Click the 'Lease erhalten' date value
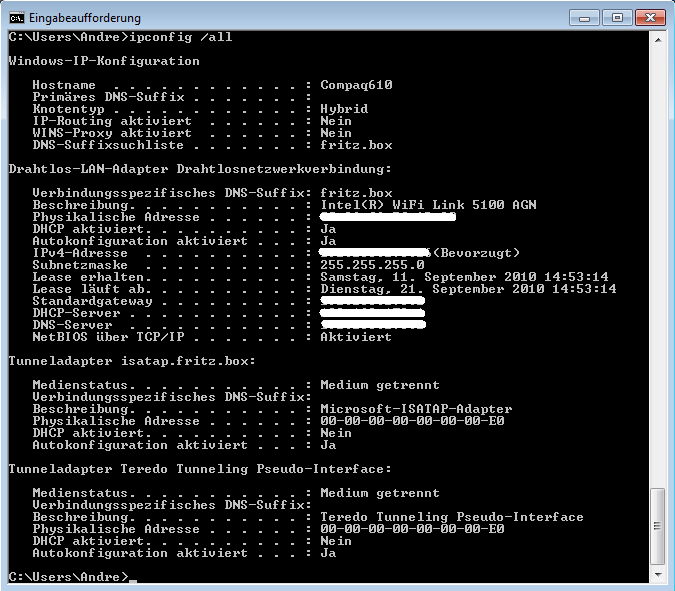The width and height of the screenshot is (675, 591). [x=464, y=277]
